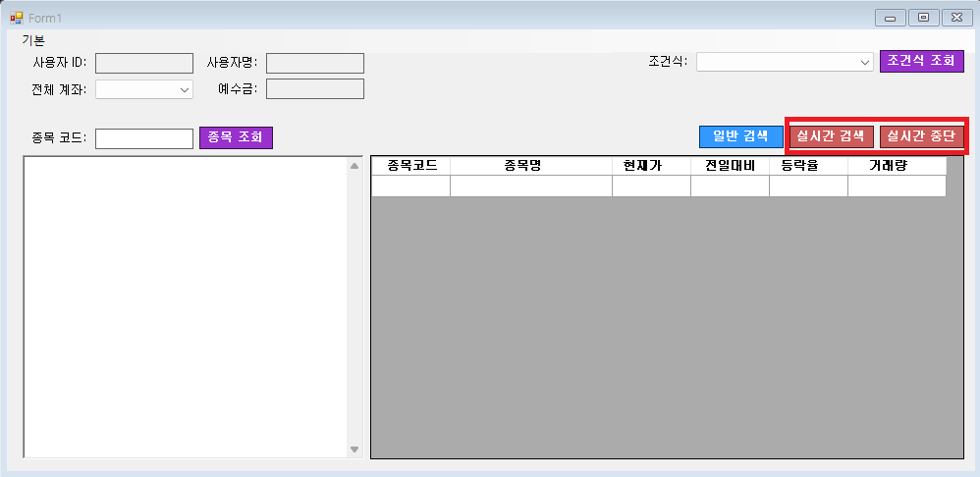Close the Form1 window

[956, 18]
